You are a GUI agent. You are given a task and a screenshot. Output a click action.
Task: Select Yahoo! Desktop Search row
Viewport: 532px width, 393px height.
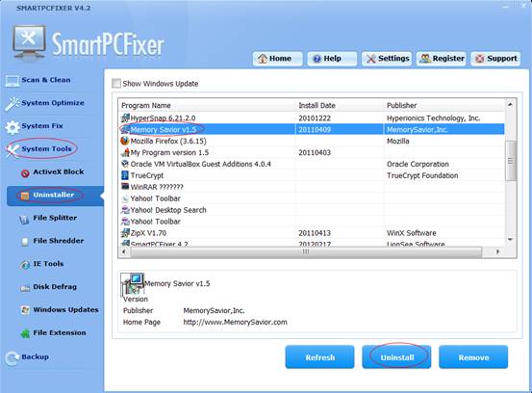point(312,210)
